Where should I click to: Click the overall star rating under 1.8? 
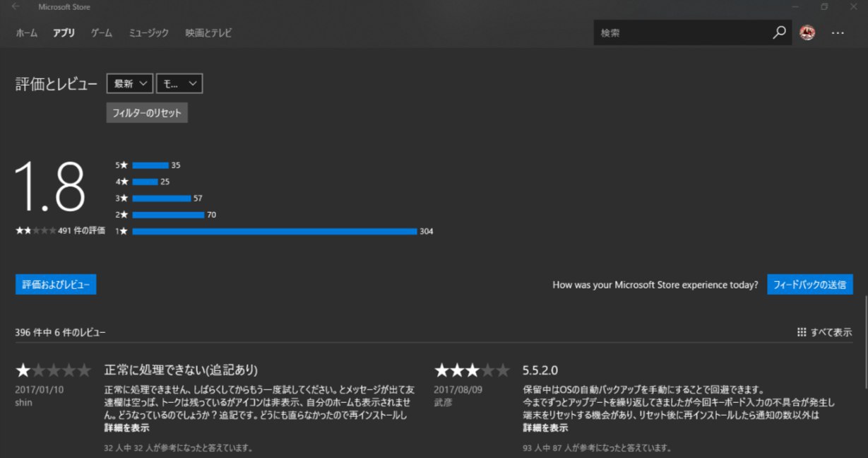(x=35, y=230)
